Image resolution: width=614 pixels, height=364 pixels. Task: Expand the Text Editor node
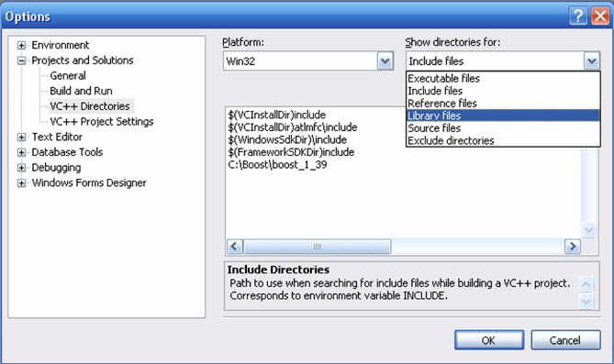pos(21,137)
